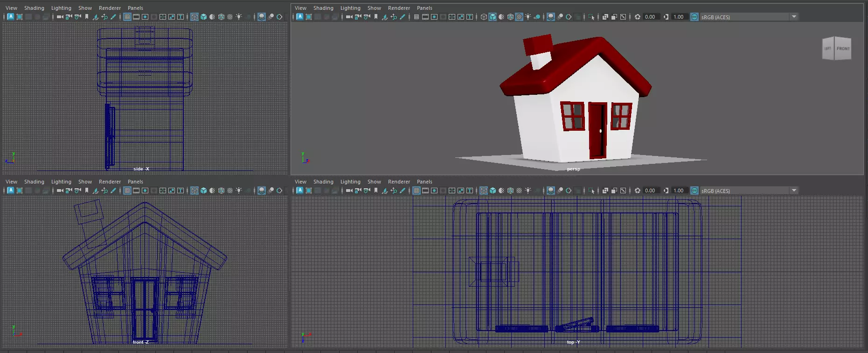868x353 pixels.
Task: Click Gamma icon in top view panel toolbar
Action: click(666, 191)
